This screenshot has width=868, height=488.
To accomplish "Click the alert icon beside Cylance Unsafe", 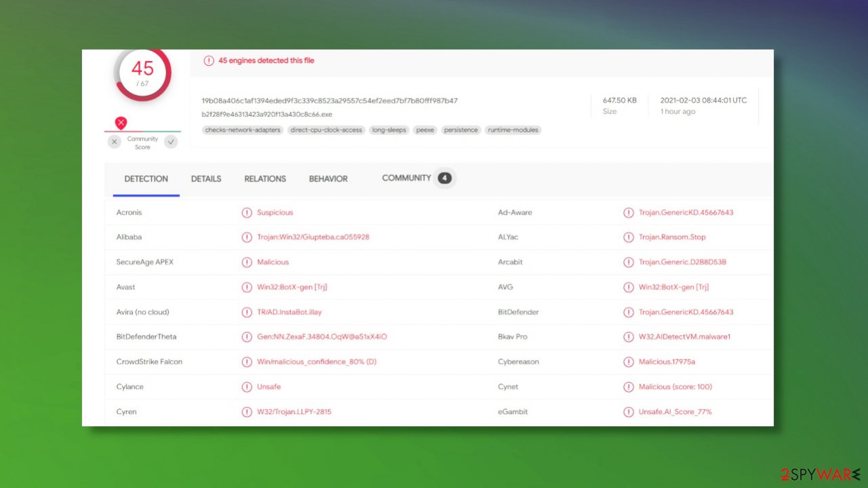I will tap(247, 387).
